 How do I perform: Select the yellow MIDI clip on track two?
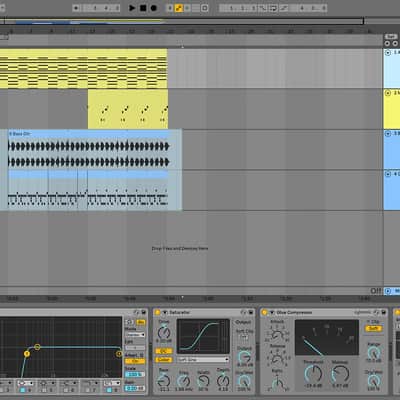pos(128,109)
